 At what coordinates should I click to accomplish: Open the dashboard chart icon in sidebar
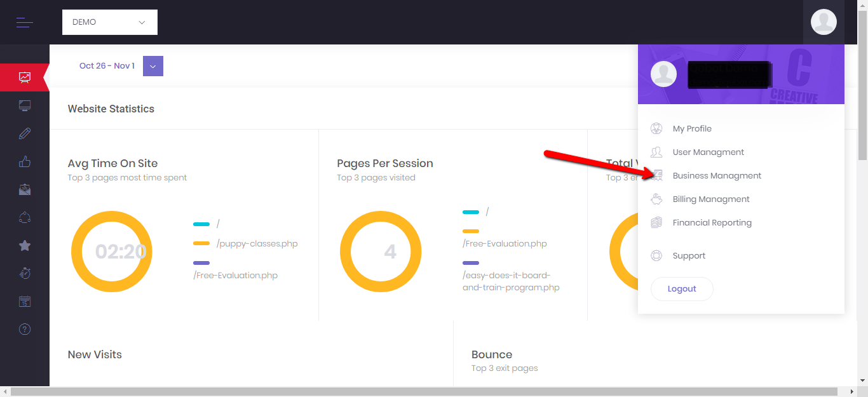[x=25, y=77]
